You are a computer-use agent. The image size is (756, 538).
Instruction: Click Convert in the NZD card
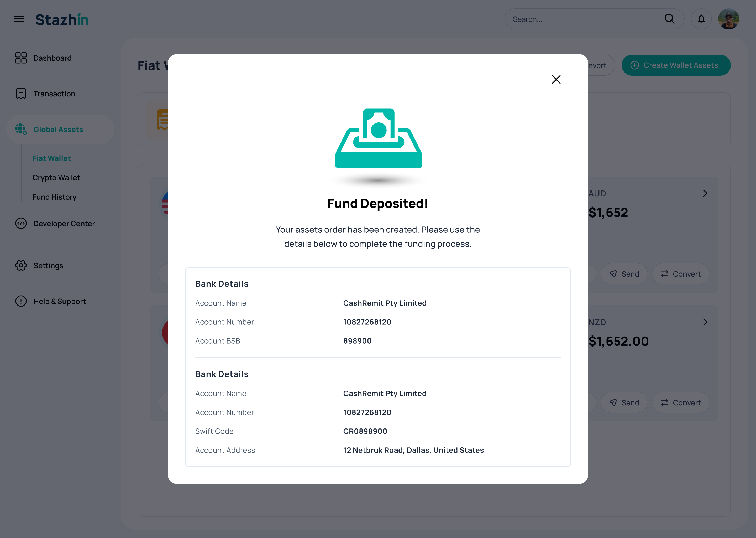point(681,403)
